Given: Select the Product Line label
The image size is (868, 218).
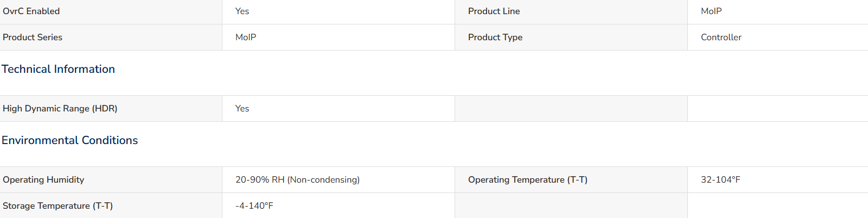Looking at the screenshot, I should [x=494, y=11].
